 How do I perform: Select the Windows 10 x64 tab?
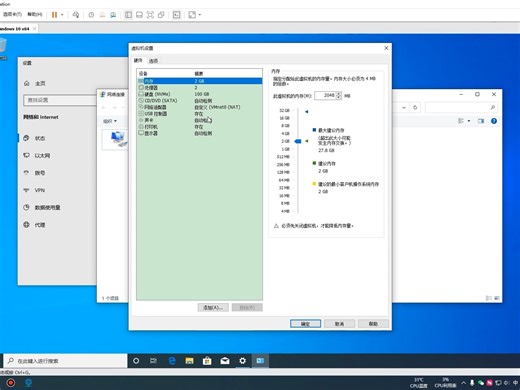15,29
